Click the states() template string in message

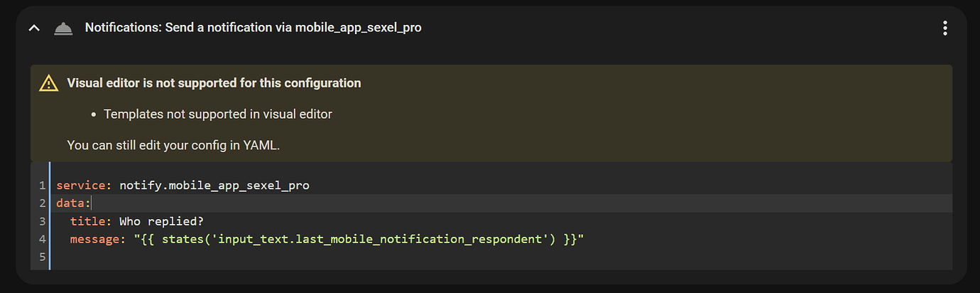point(358,239)
